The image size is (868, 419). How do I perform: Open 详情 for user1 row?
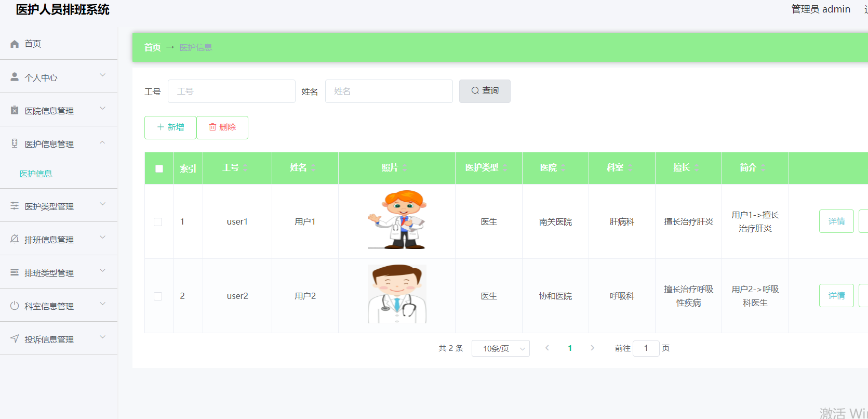coord(836,221)
